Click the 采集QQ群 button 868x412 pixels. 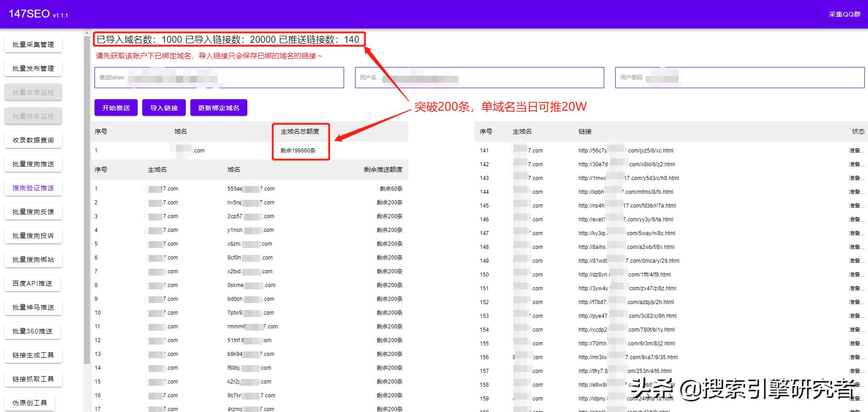(x=844, y=14)
